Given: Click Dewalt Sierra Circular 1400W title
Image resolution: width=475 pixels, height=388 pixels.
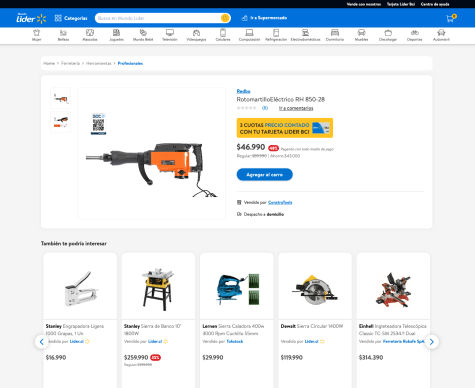Looking at the screenshot, I should (x=312, y=326).
